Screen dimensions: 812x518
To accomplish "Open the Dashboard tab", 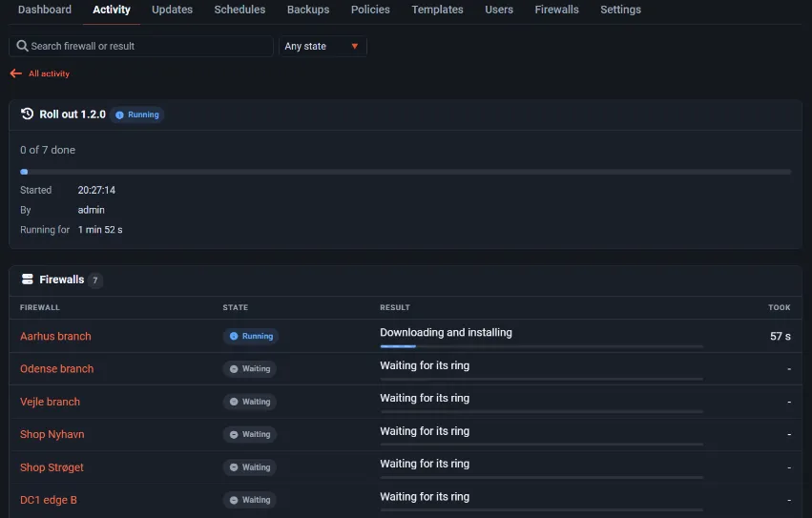I will point(45,10).
